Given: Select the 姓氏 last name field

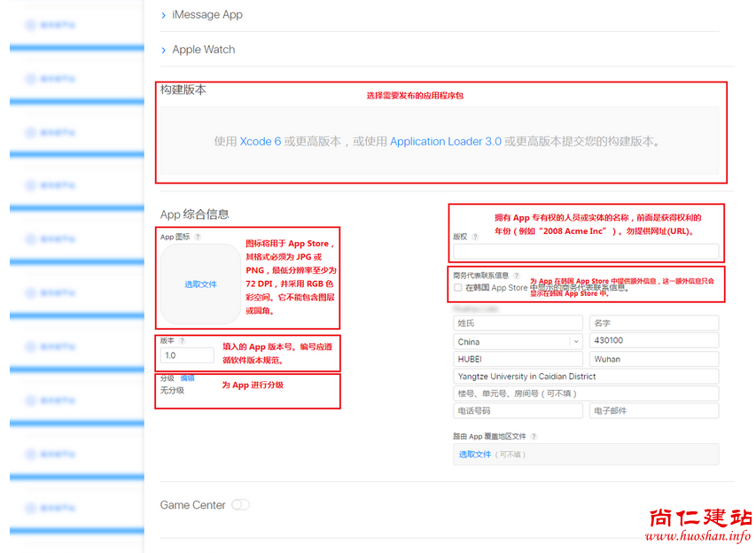Looking at the screenshot, I should (x=517, y=323).
